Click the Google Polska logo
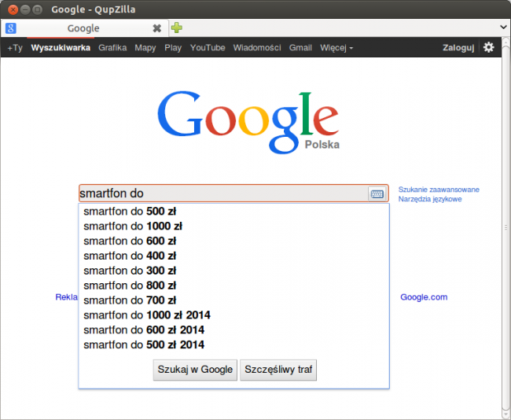The height and width of the screenshot is (420, 511). [x=248, y=122]
